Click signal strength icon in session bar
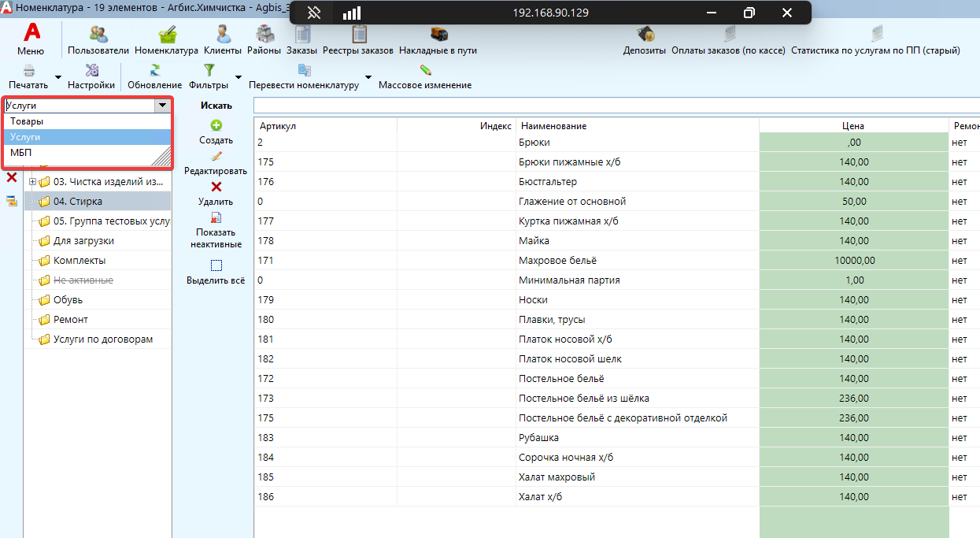Screen dimensions: 980x538 pos(352,13)
